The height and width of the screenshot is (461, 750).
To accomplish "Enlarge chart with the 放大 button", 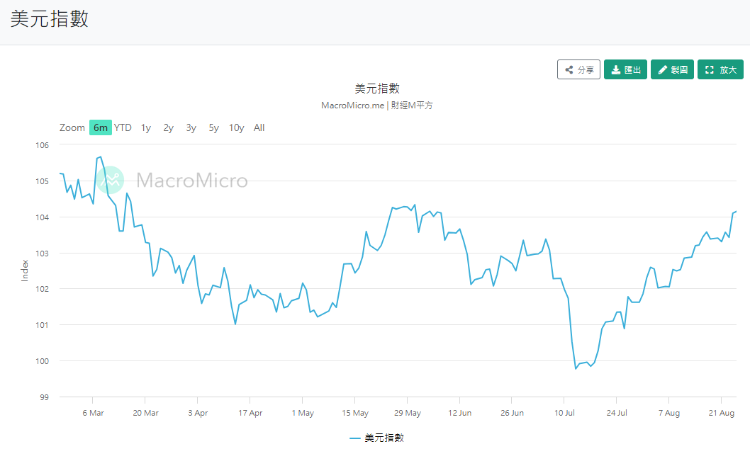I will point(720,70).
